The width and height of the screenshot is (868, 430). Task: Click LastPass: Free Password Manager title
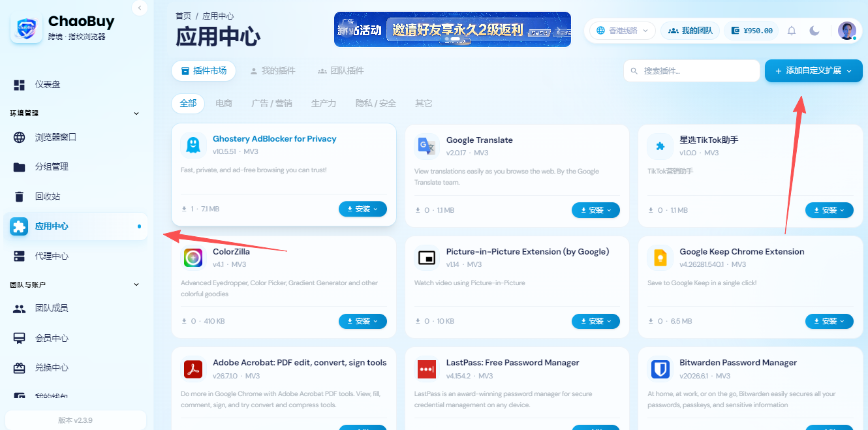[513, 363]
